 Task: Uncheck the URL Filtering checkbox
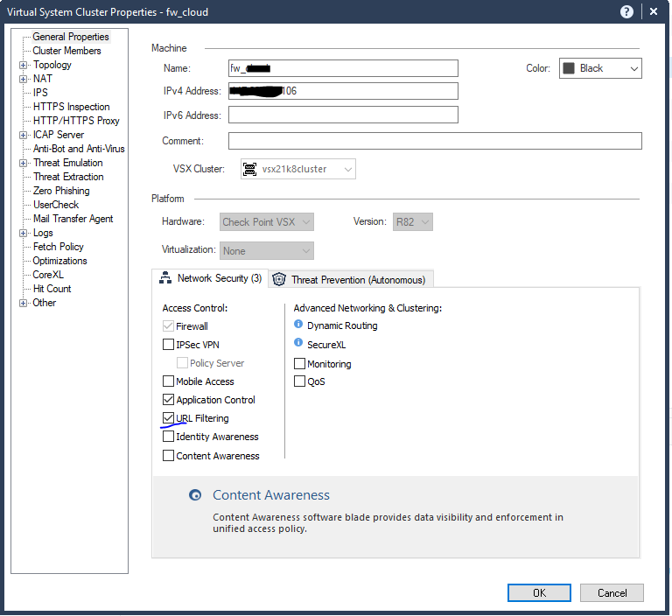coord(168,418)
